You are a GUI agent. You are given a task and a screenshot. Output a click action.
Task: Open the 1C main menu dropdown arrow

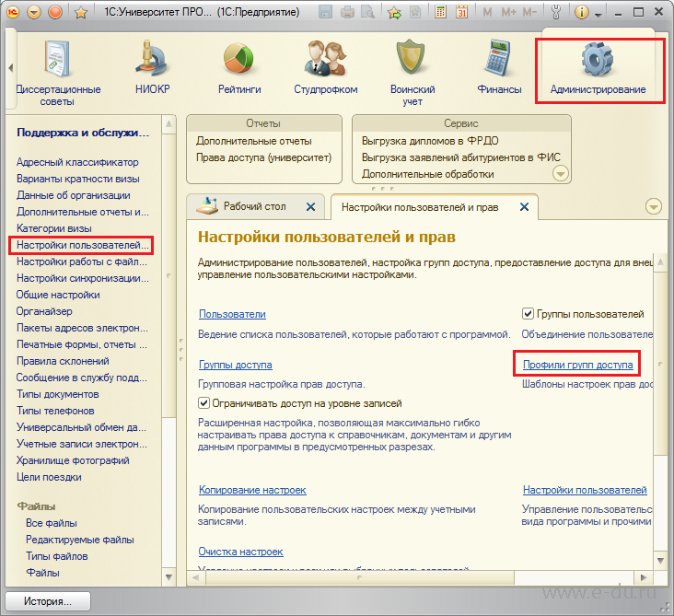coord(33,12)
